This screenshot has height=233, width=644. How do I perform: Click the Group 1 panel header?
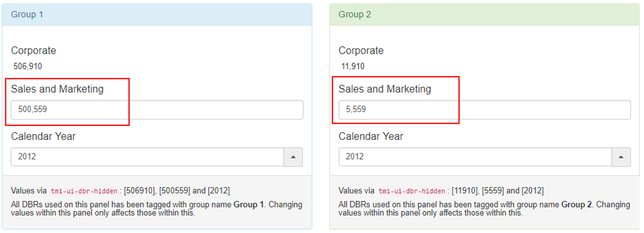tap(156, 14)
